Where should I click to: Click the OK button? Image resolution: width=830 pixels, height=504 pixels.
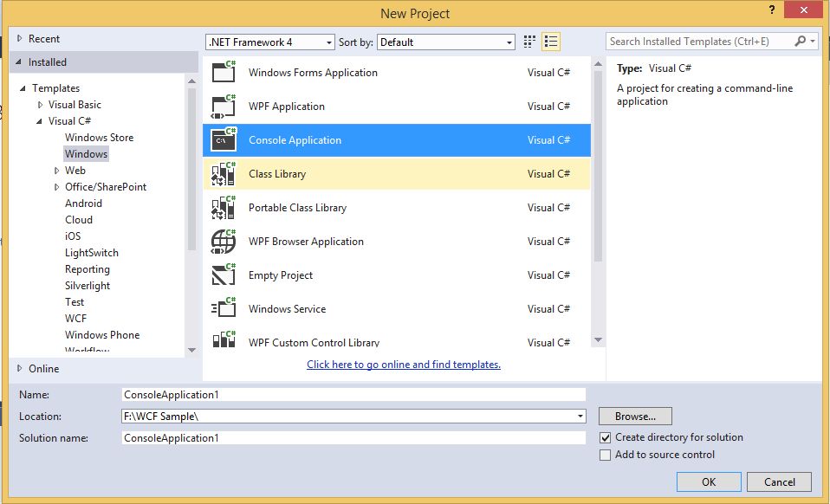pyautogui.click(x=708, y=481)
